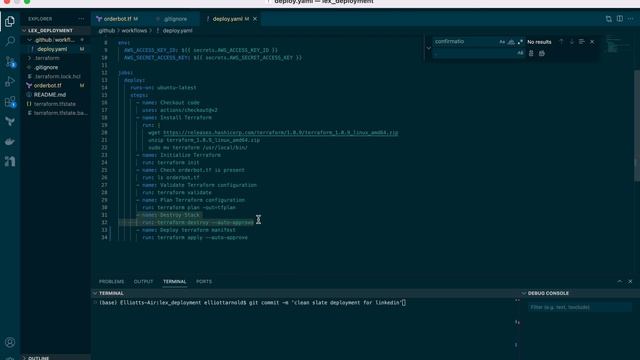Open Source Control view in activity bar
The image size is (640, 360).
tap(10, 61)
